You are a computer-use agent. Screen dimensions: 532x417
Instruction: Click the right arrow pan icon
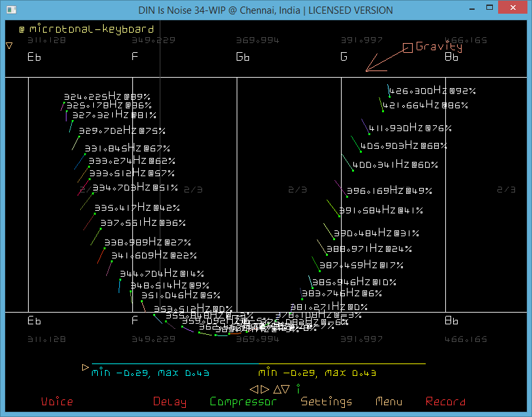(263, 389)
